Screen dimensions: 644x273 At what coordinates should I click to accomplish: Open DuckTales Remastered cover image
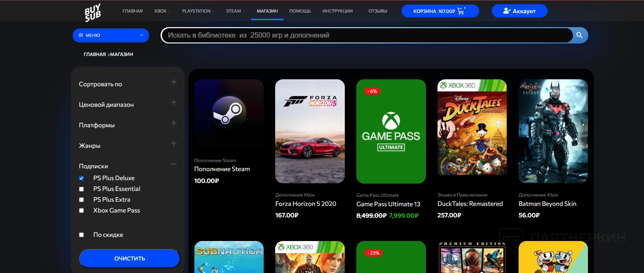point(472,127)
